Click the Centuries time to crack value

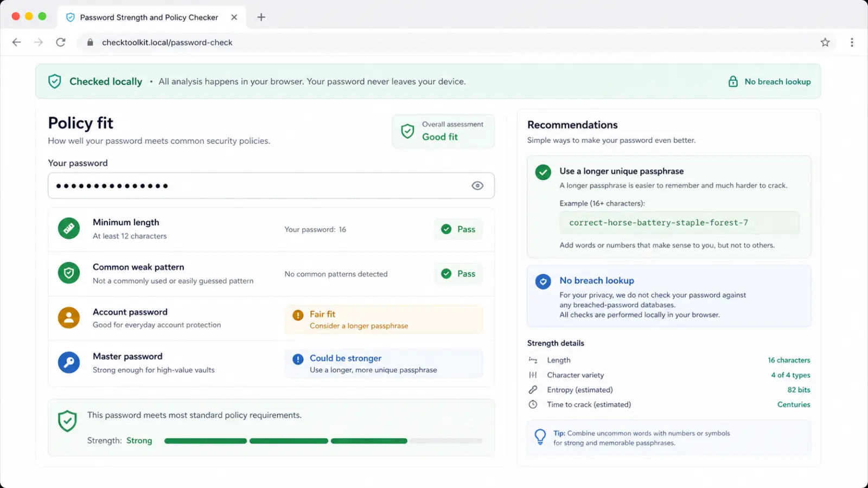794,404
